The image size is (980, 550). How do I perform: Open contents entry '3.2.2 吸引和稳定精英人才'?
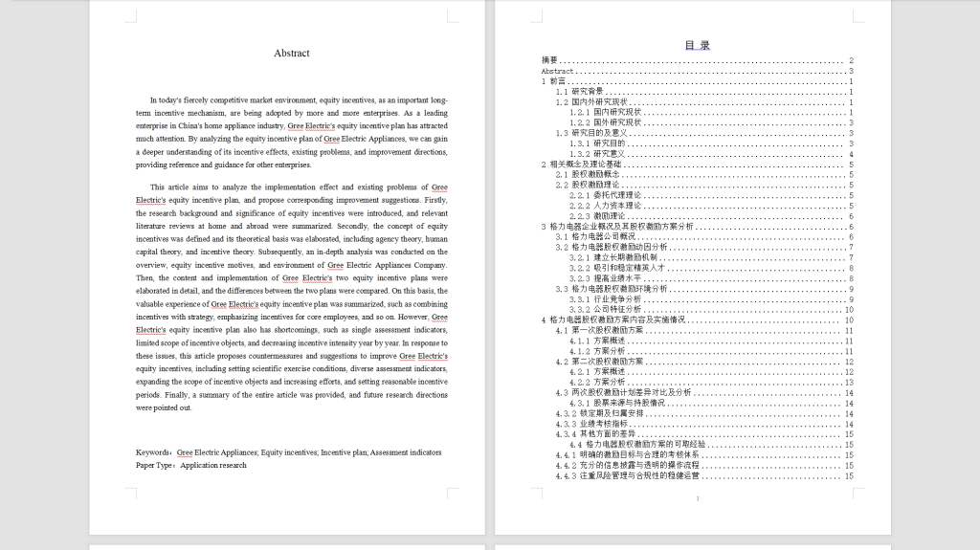[711, 268]
